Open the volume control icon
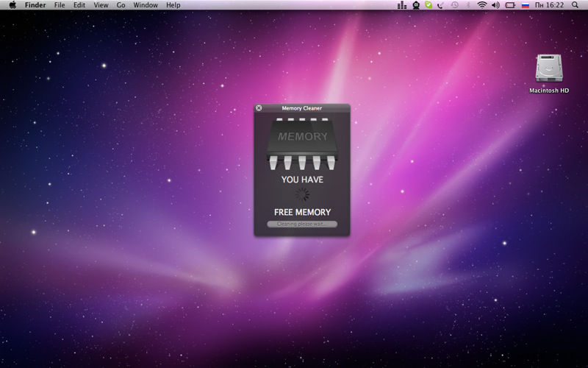The image size is (588, 368). 495,5
